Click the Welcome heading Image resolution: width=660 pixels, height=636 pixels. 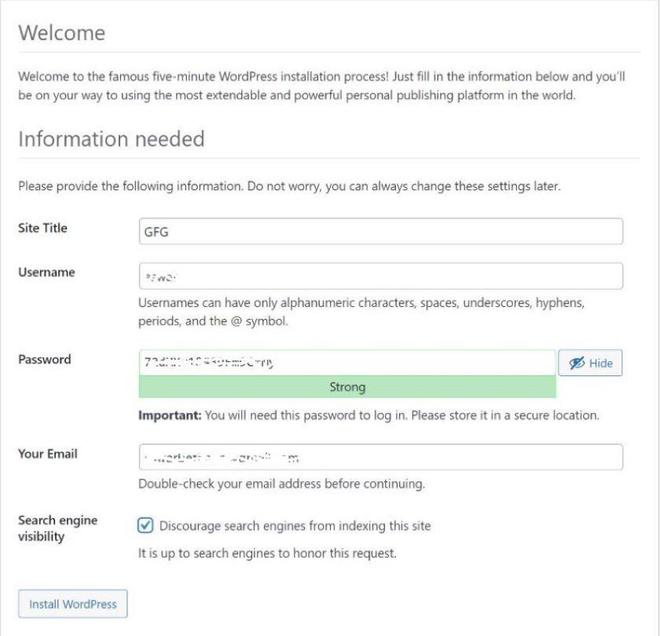pos(62,33)
